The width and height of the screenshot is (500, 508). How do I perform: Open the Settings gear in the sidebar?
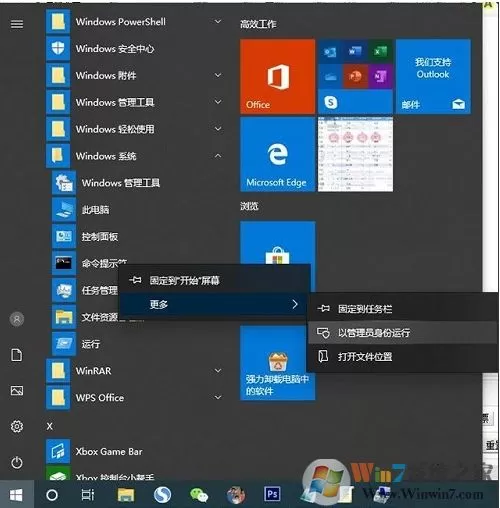click(x=17, y=426)
